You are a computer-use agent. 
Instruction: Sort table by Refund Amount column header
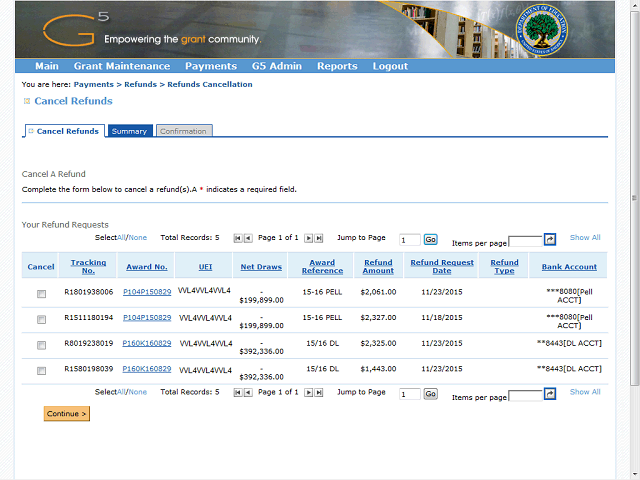(378, 266)
